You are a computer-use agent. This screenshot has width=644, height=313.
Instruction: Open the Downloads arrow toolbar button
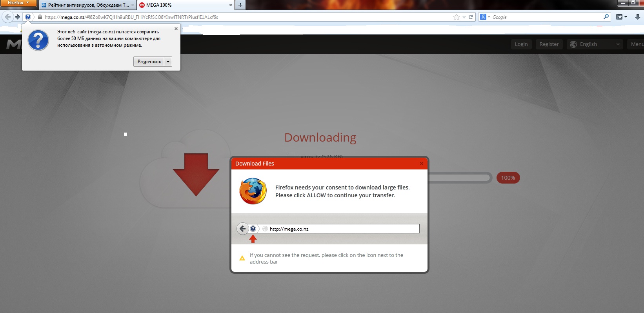coord(637,17)
